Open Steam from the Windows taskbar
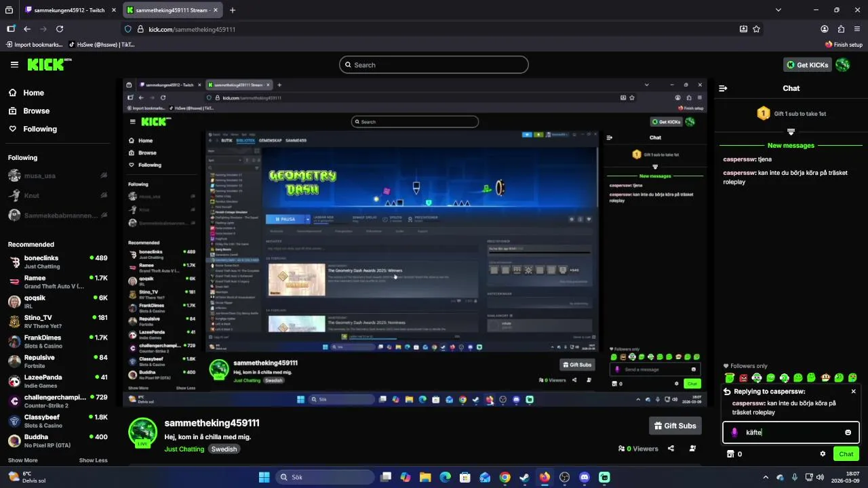Screen dimensions: 868x488 pyautogui.click(x=525, y=477)
